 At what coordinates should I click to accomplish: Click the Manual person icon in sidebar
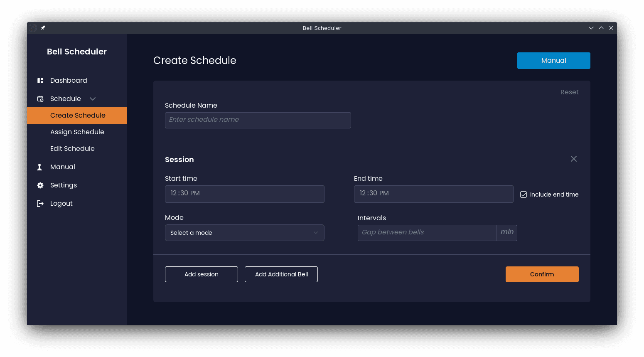[39, 167]
